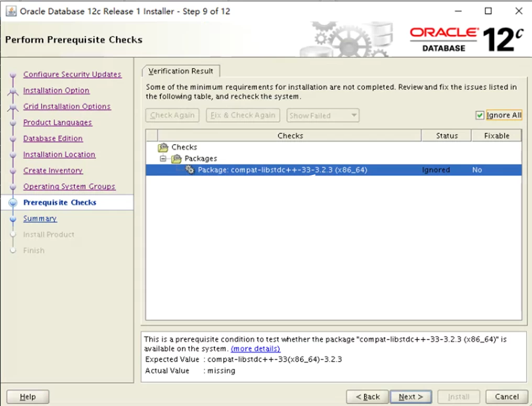Viewport: 532px width, 406px height.
Task: Click the Prerequisite Checks step bullet icon
Action: coord(13,203)
